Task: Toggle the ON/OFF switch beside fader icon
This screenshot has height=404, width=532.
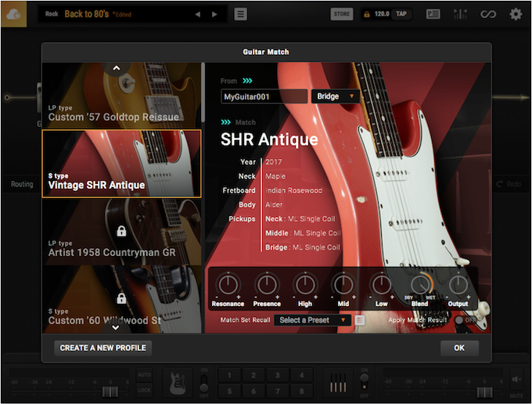Action: pos(364,382)
